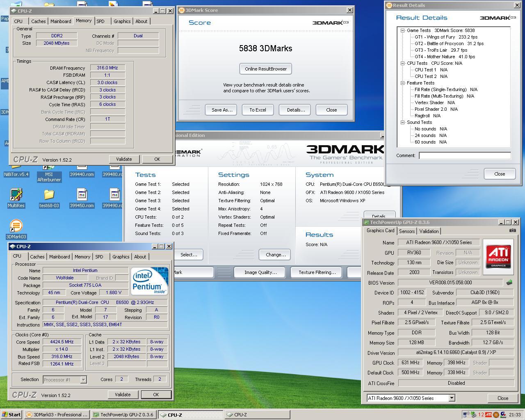Open Image Quality in 3DMark03

pos(260,272)
